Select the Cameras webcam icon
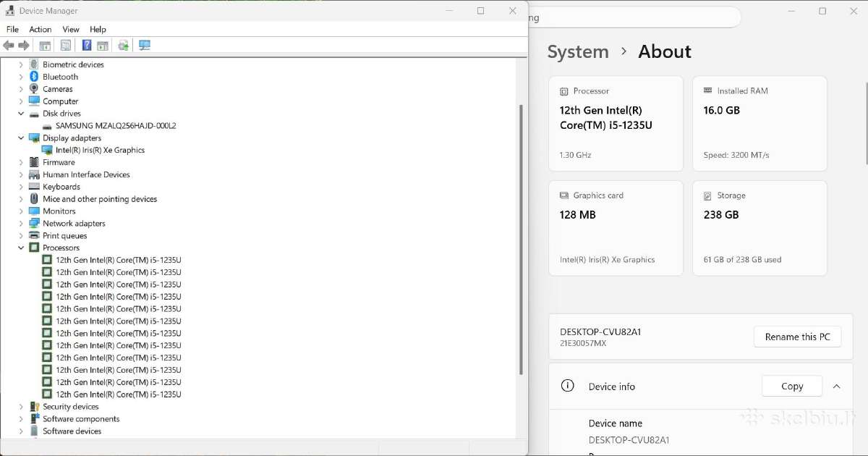The height and width of the screenshot is (456, 868). point(34,89)
